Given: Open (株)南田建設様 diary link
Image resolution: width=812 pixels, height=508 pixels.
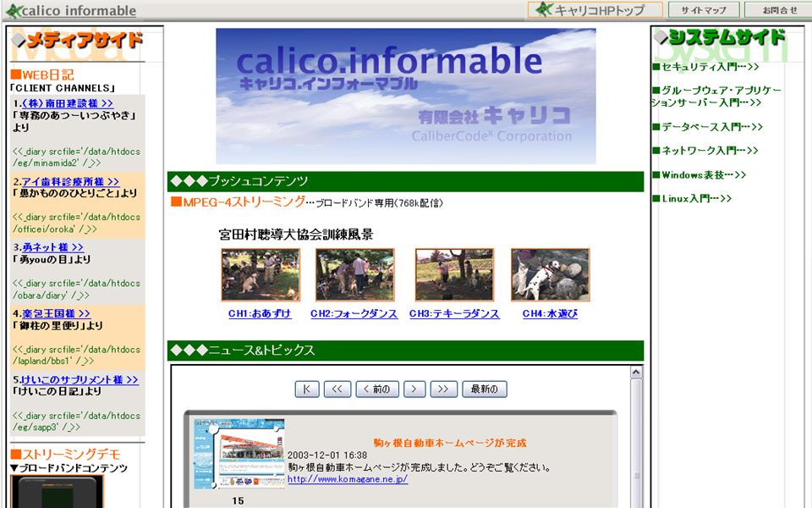Looking at the screenshot, I should click(x=68, y=103).
